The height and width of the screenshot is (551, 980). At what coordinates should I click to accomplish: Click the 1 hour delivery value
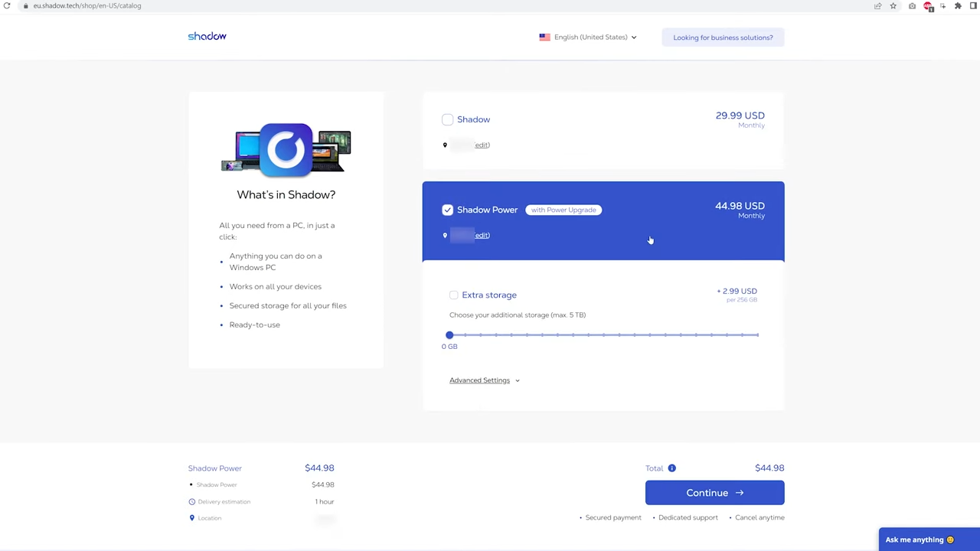coord(325,501)
